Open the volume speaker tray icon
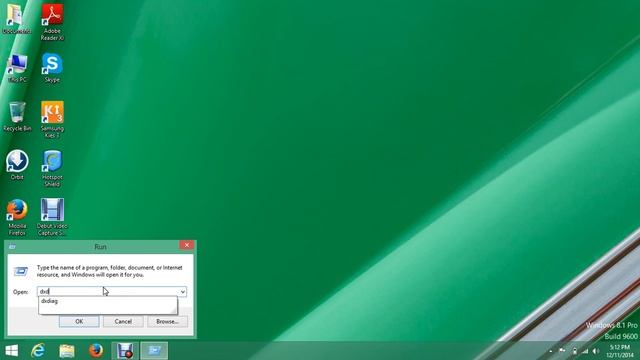Image resolution: width=640 pixels, height=360 pixels. [596, 351]
